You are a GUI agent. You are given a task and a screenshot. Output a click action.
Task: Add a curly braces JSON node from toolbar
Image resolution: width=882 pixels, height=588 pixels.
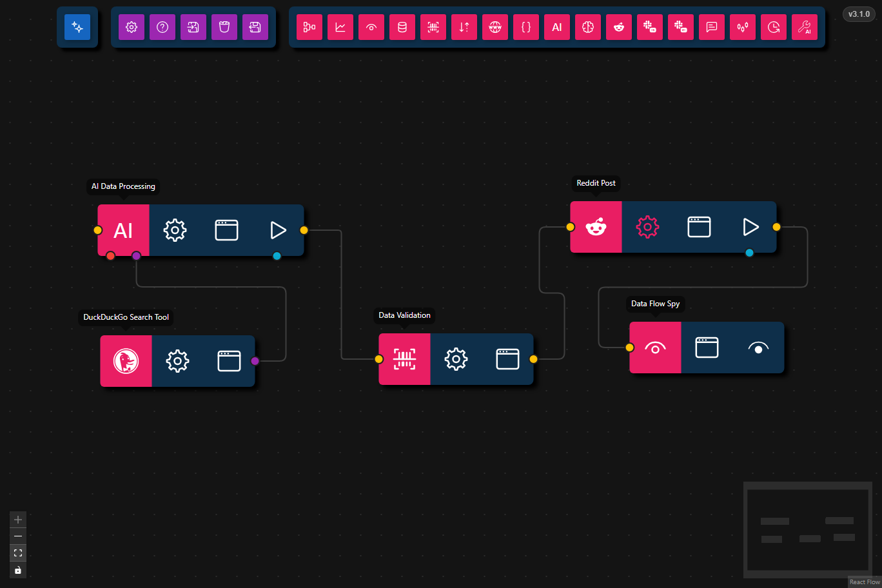point(526,27)
